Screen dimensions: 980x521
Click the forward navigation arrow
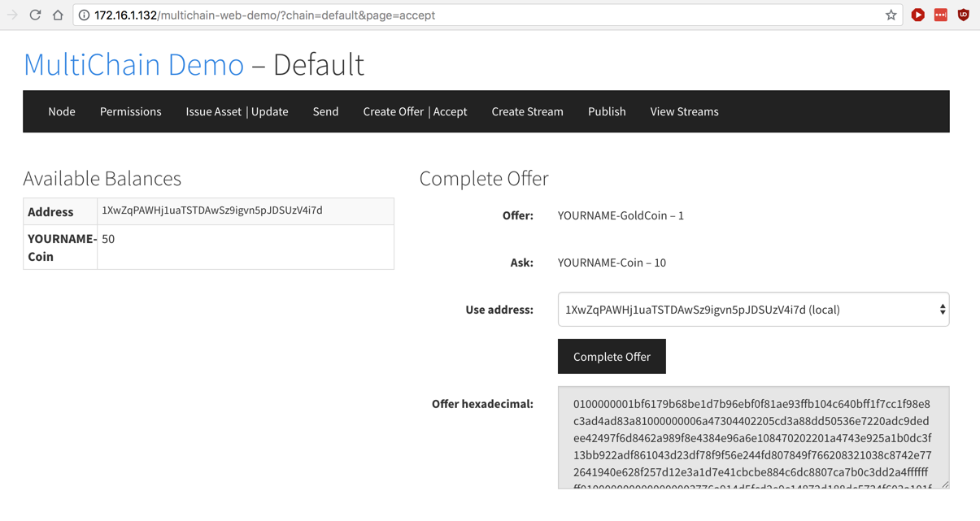point(12,15)
